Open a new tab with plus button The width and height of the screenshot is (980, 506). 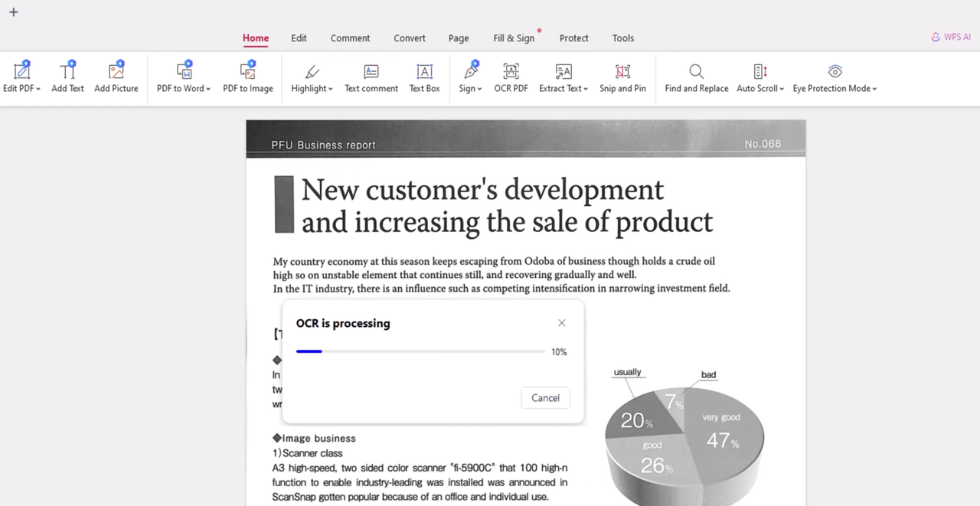[13, 12]
